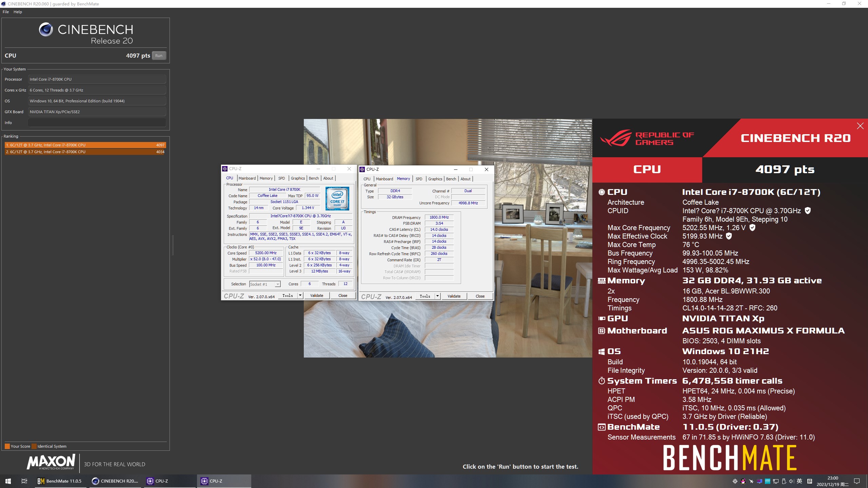The image size is (868, 488).
Task: Toggle the 英 input language indicator
Action: [x=800, y=481]
